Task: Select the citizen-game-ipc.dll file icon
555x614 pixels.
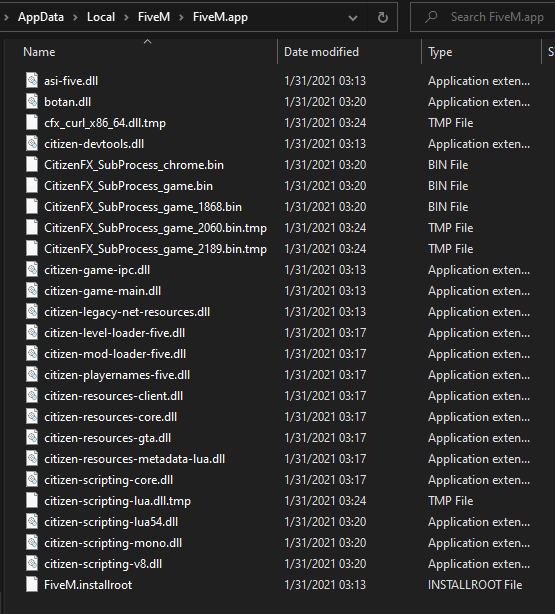Action: pos(32,269)
